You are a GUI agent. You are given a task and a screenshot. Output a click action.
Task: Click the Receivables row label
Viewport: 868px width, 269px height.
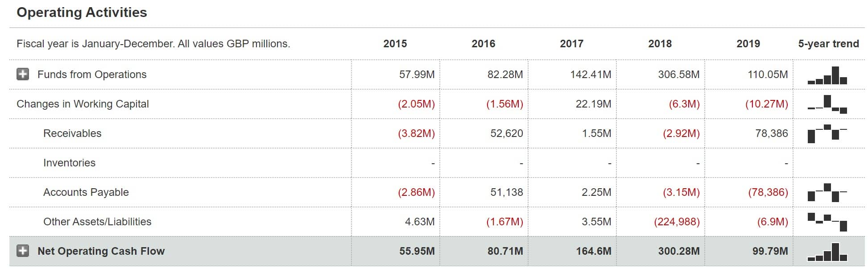point(72,133)
